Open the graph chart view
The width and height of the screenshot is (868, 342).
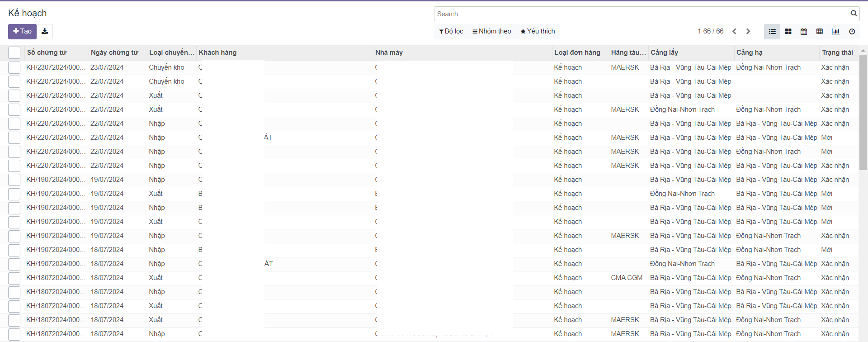tap(835, 31)
